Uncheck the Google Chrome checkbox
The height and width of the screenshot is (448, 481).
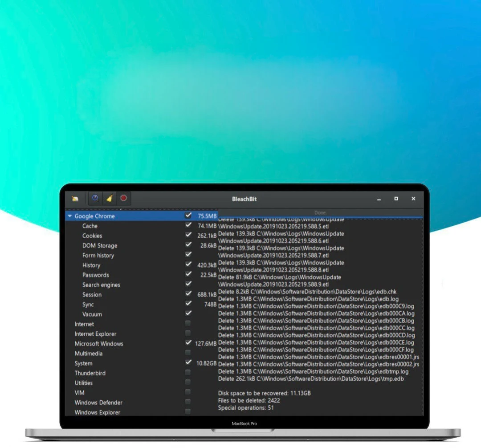[188, 215]
